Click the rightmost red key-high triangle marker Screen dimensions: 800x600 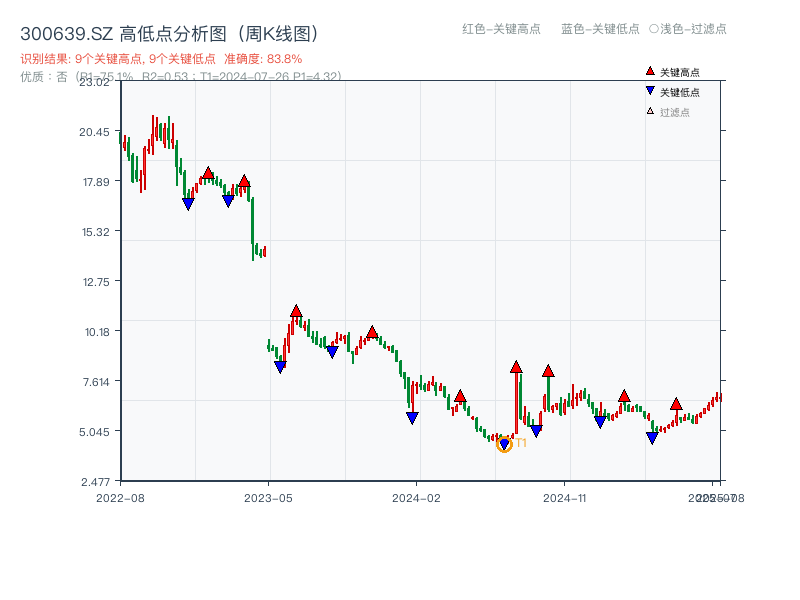(x=676, y=404)
